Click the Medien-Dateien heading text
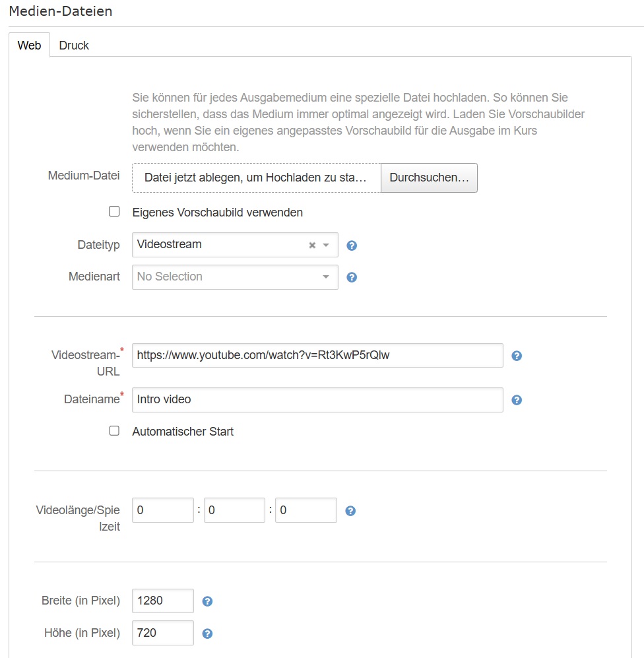644x658 pixels. pyautogui.click(x=61, y=11)
